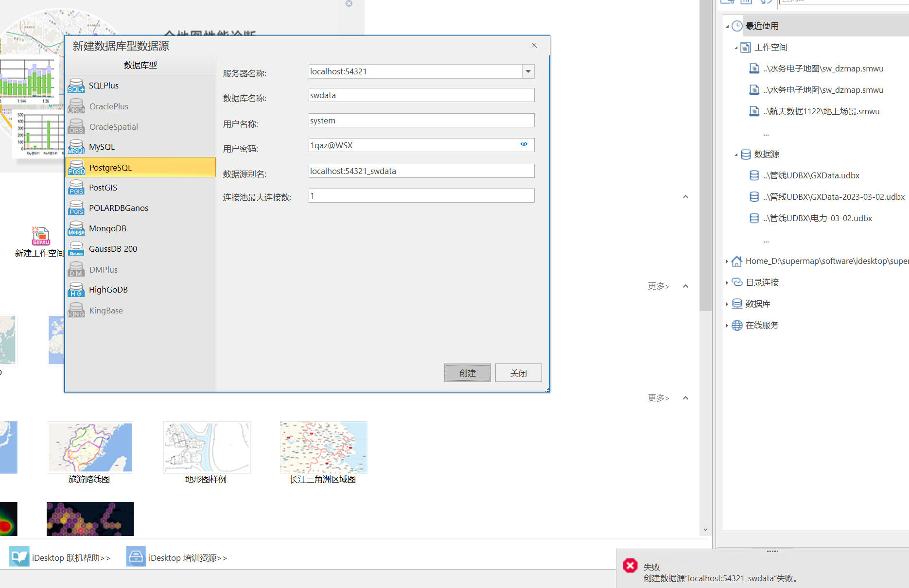This screenshot has height=588, width=909.
Task: Expand the 数据库 tree node
Action: pyautogui.click(x=727, y=304)
